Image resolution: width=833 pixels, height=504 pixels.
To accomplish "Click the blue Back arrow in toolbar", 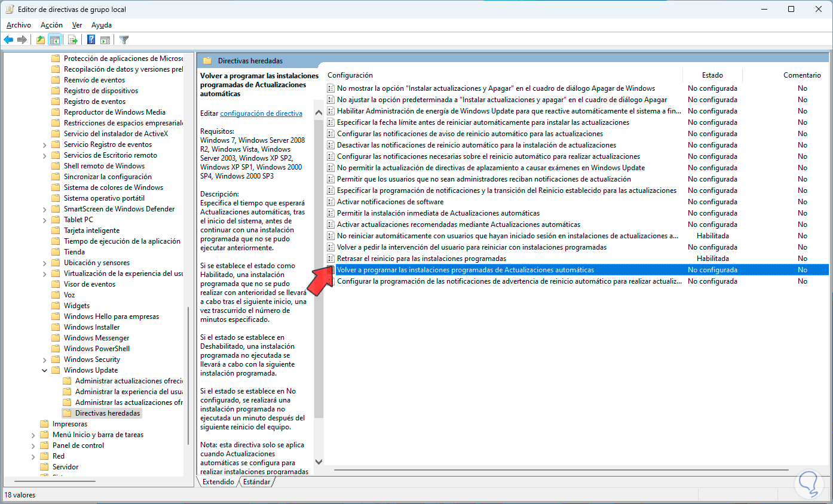I will (x=8, y=40).
